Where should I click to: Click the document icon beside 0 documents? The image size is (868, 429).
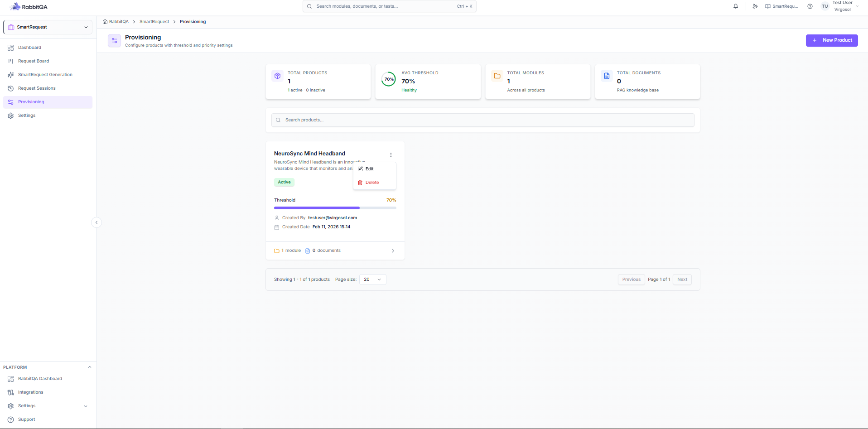tap(308, 251)
